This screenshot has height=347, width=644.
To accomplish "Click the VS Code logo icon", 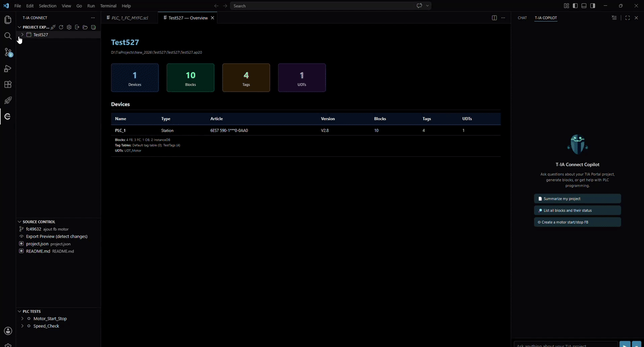I will 6,6.
